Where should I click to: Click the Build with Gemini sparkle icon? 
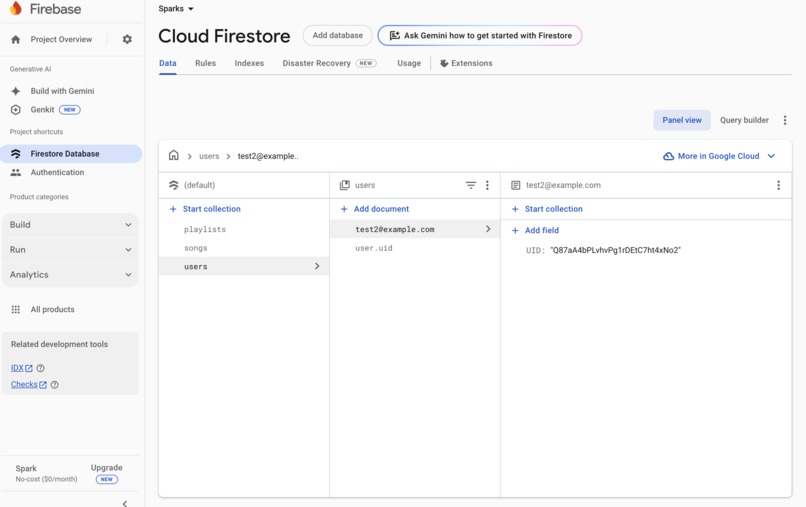point(16,91)
